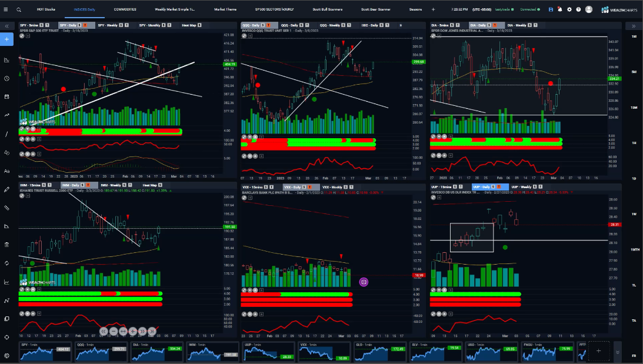
Task: Switch to the COMMODITIES workspace tab
Action: pyautogui.click(x=125, y=9)
